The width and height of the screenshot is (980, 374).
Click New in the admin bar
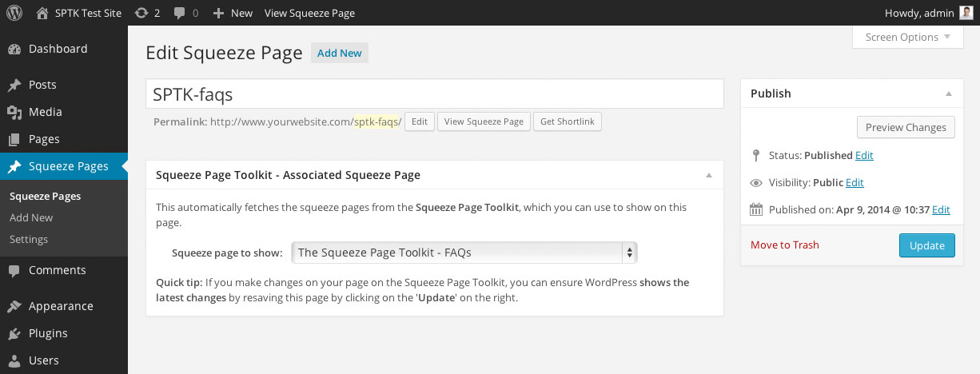click(241, 13)
